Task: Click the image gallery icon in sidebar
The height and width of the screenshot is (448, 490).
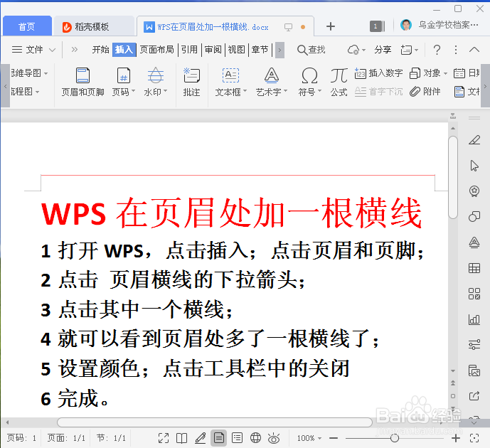Action: coord(474,370)
